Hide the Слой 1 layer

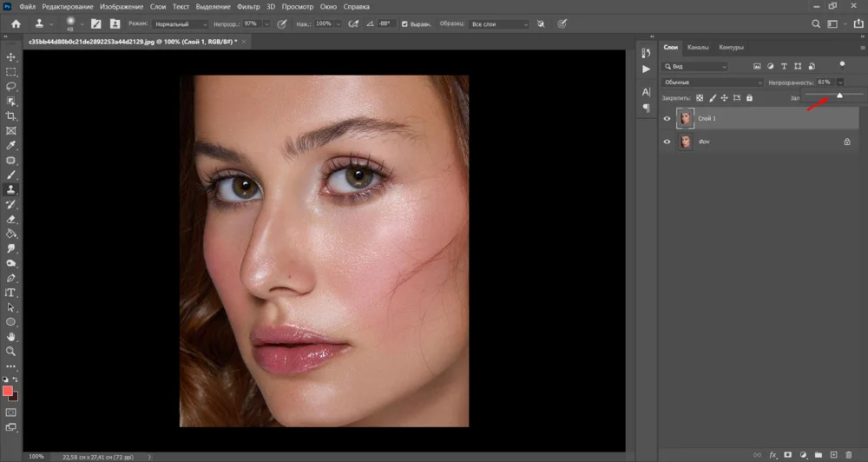(667, 119)
